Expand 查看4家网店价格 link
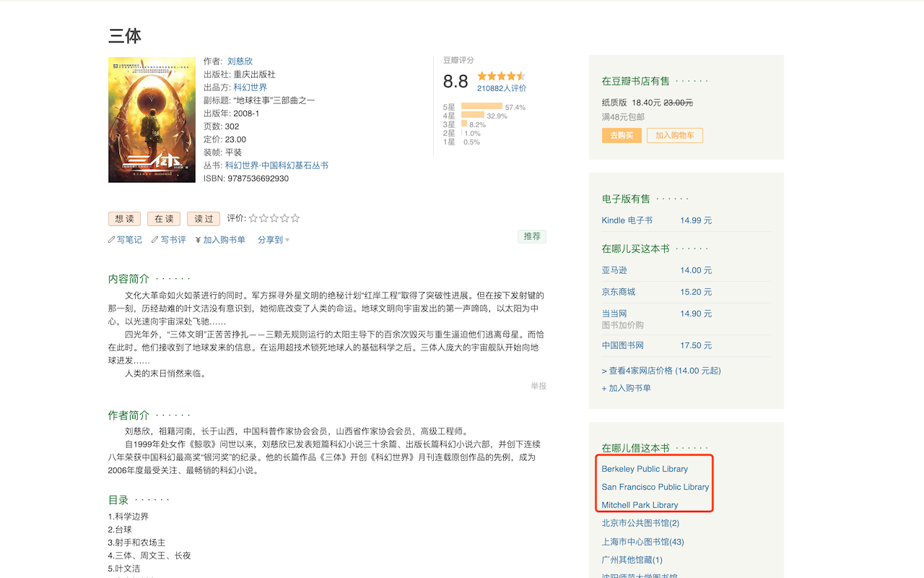The width and height of the screenshot is (924, 578). [661, 371]
